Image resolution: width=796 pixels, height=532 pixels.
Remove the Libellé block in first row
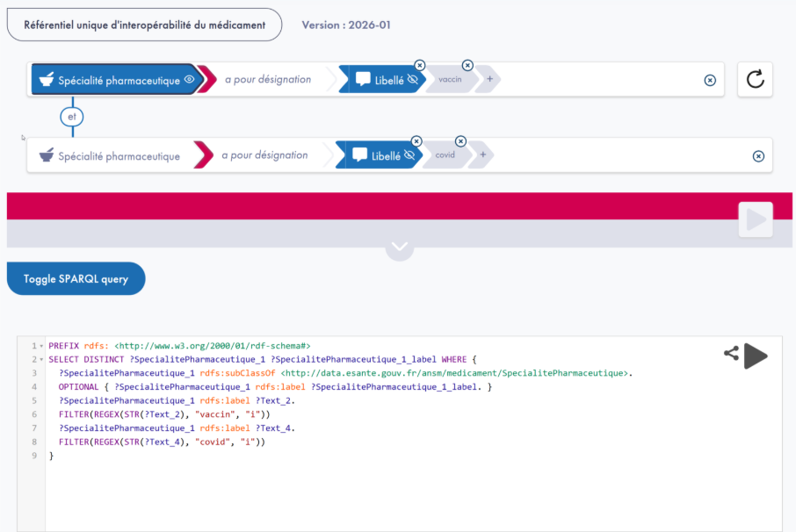[x=420, y=65]
